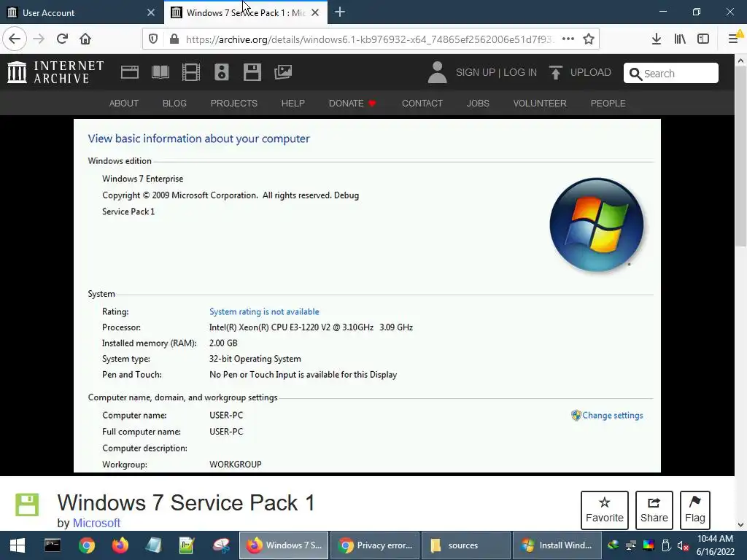Open the Firefox downloads panel

point(656,39)
